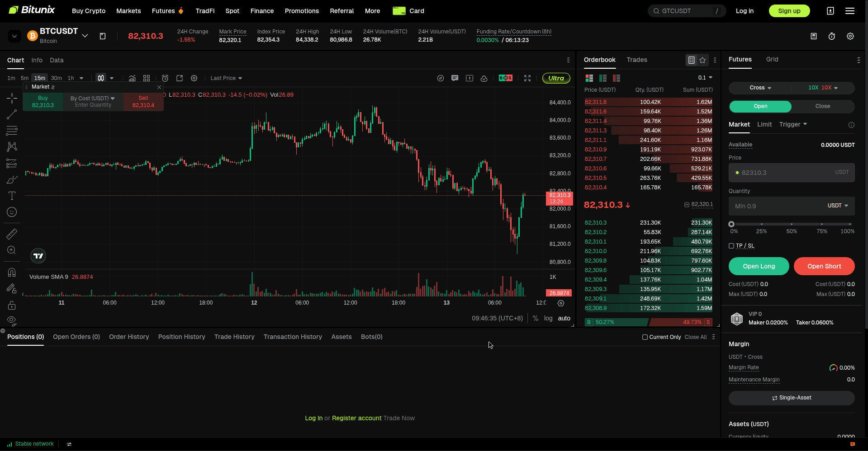Open the chart indicators icon
The image size is (868, 451).
(132, 78)
